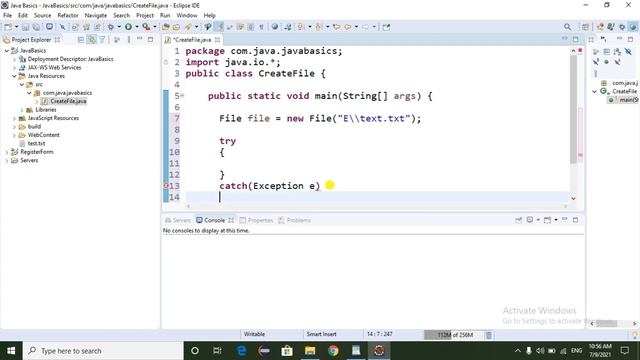The height and width of the screenshot is (360, 640).
Task: Expand the WebContent folder
Action: pyautogui.click(x=14, y=135)
